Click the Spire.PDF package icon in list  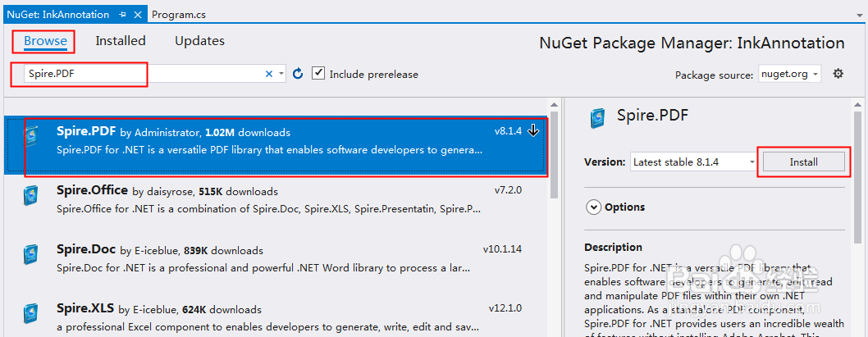(31, 137)
